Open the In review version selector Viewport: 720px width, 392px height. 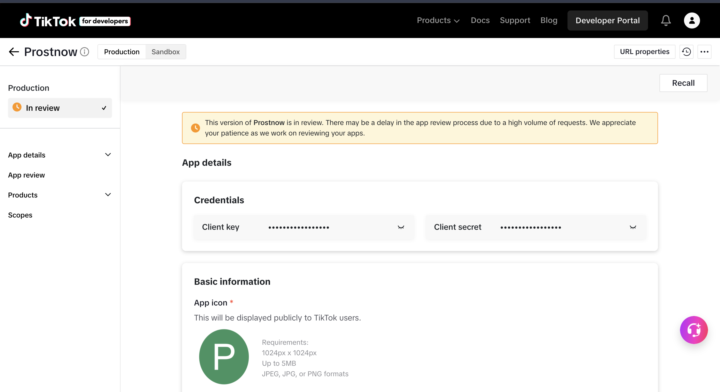click(x=60, y=108)
